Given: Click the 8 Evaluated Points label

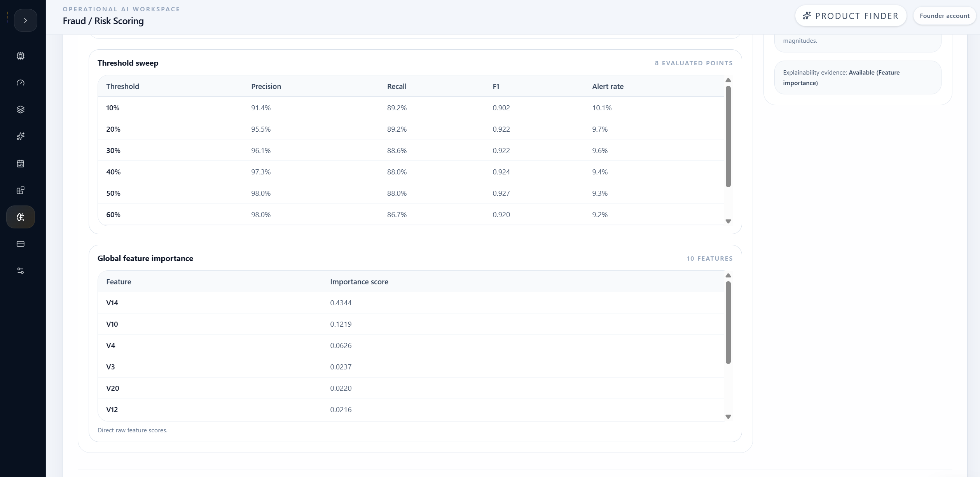Looking at the screenshot, I should tap(694, 63).
